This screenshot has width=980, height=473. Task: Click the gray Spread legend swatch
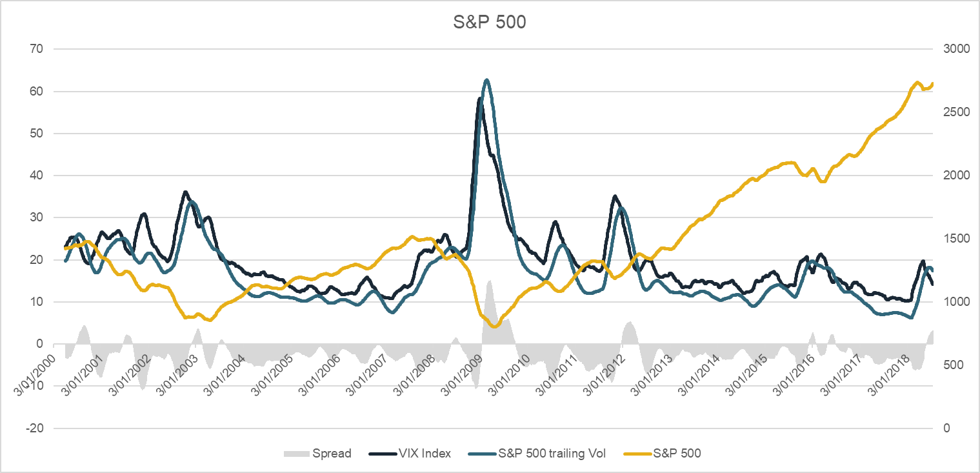[x=295, y=454]
